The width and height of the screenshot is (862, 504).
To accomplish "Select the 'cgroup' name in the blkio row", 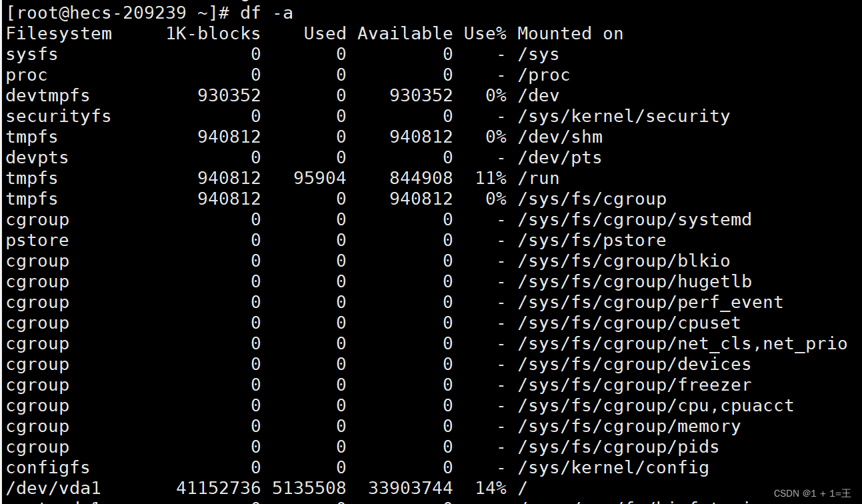I will click(x=37, y=261).
